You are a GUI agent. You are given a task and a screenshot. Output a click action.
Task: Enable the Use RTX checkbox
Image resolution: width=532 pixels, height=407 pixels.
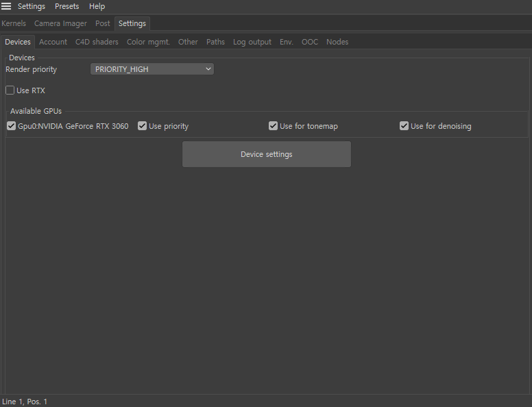pos(10,90)
